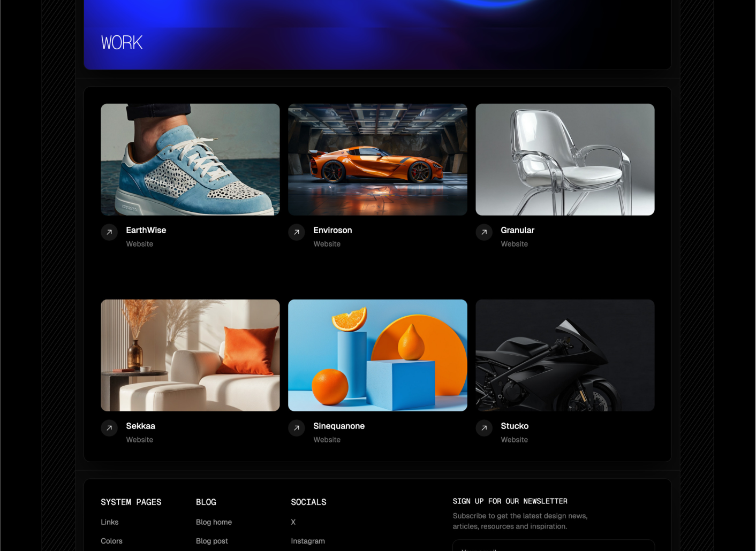Click the motorcycle thumbnail for Stucko
756x551 pixels.
coord(565,355)
